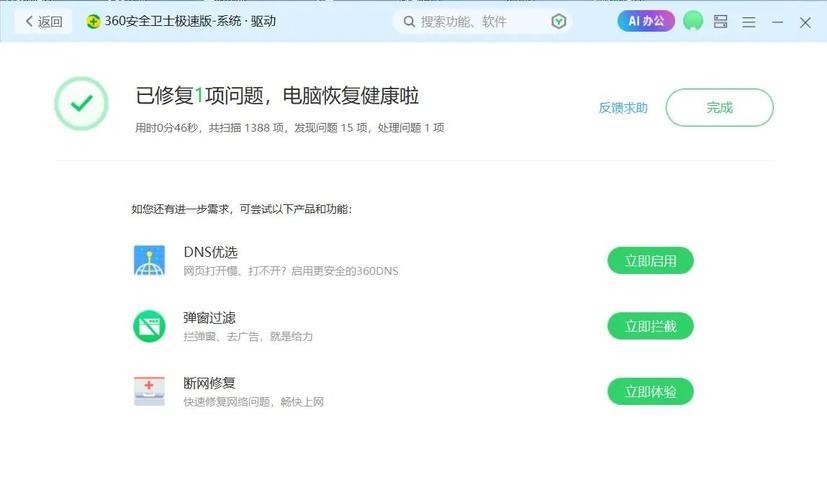This screenshot has height=500, width=827.
Task: Click the hexagon shield icon in search bar
Action: (559, 22)
